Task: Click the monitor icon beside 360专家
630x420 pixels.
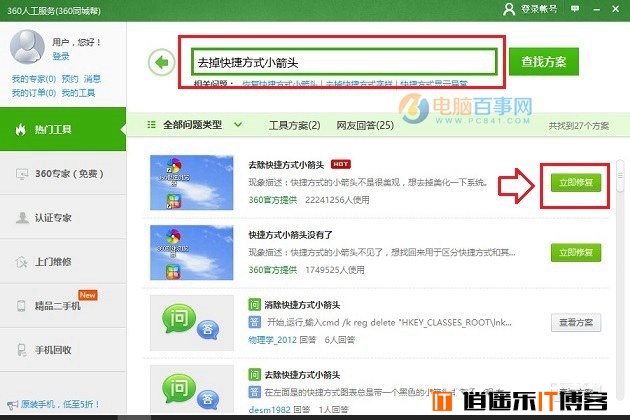Action: pyautogui.click(x=21, y=174)
